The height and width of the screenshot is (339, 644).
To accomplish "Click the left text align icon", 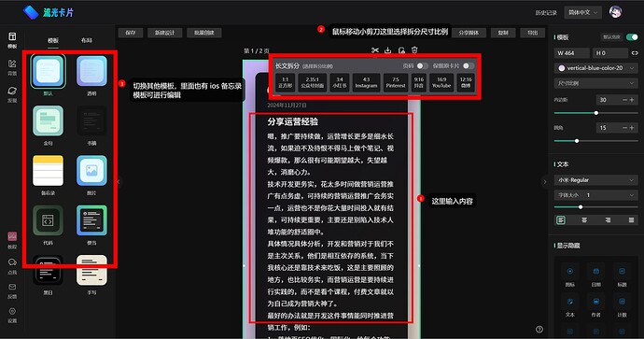I will click(561, 219).
